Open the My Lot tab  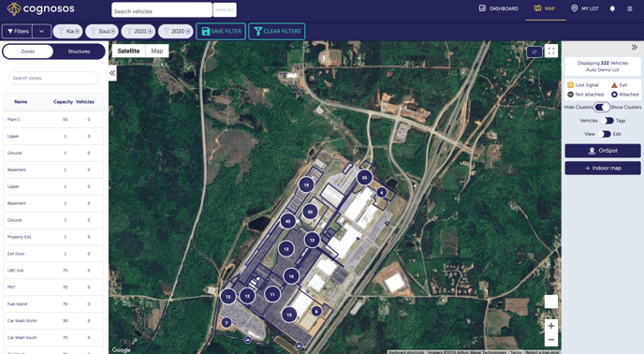(x=585, y=8)
